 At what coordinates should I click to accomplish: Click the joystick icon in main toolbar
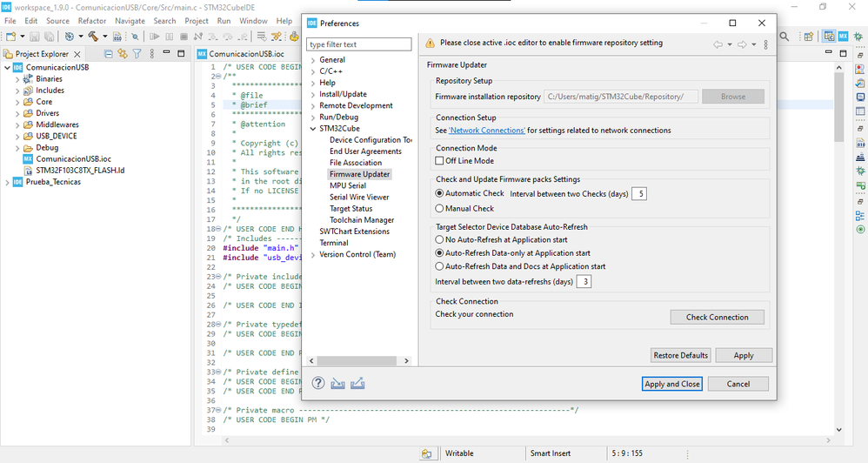point(294,37)
